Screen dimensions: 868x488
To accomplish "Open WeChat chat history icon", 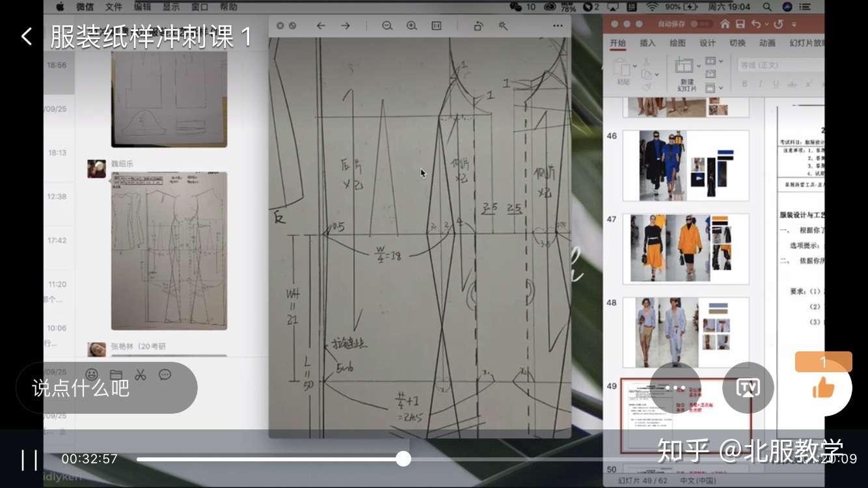I will [165, 374].
